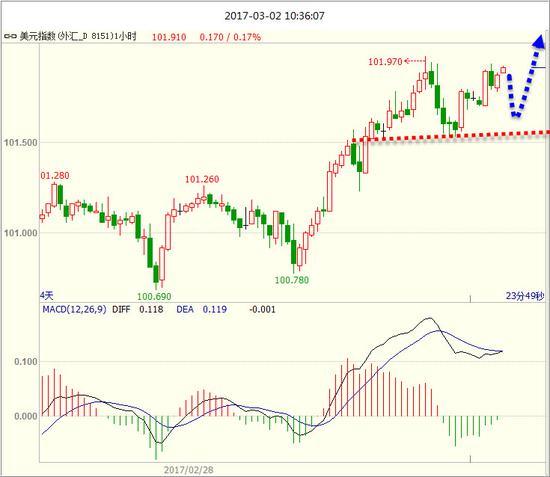Click the 101.260 peak label
Screen dimensions: 550x477
click(x=202, y=179)
